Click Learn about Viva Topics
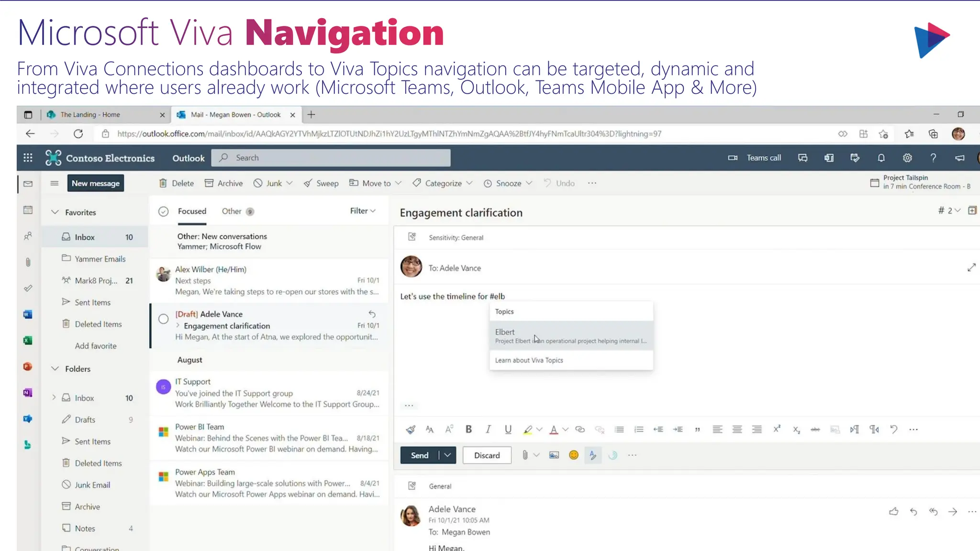 click(529, 360)
